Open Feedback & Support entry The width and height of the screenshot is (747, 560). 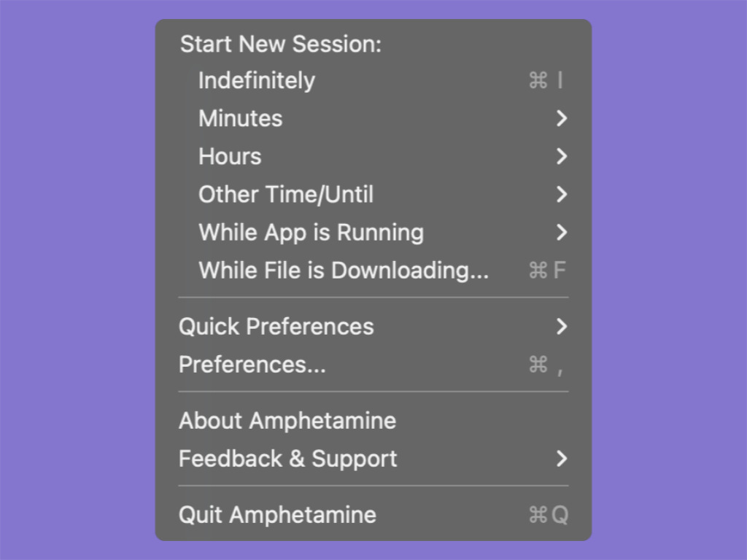(288, 459)
